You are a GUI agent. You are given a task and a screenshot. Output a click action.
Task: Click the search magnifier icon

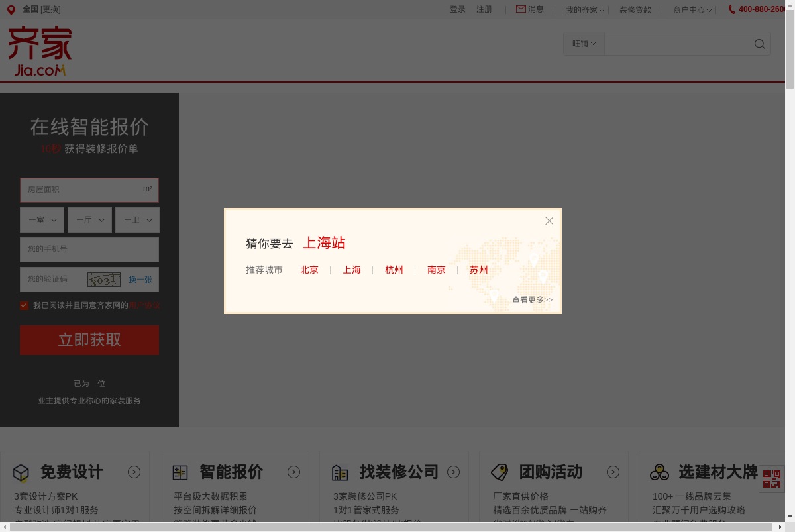point(760,44)
